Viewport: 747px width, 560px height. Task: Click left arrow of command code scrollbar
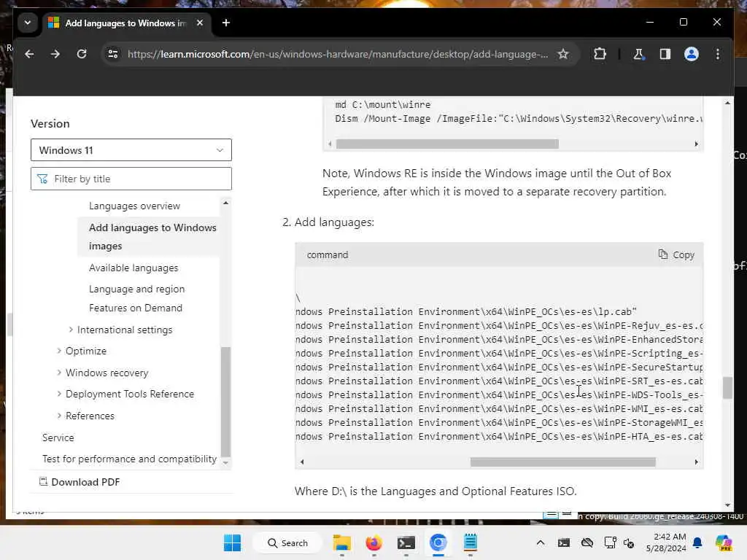click(302, 462)
